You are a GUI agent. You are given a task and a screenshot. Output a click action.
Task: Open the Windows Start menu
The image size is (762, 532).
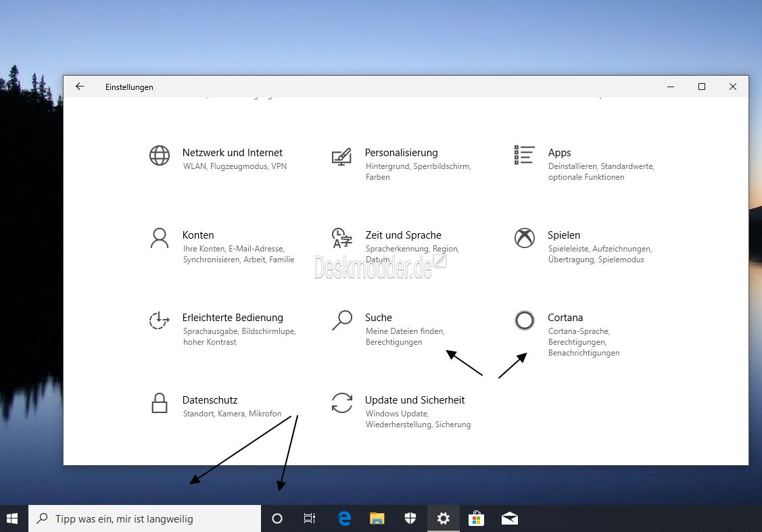tap(13, 518)
